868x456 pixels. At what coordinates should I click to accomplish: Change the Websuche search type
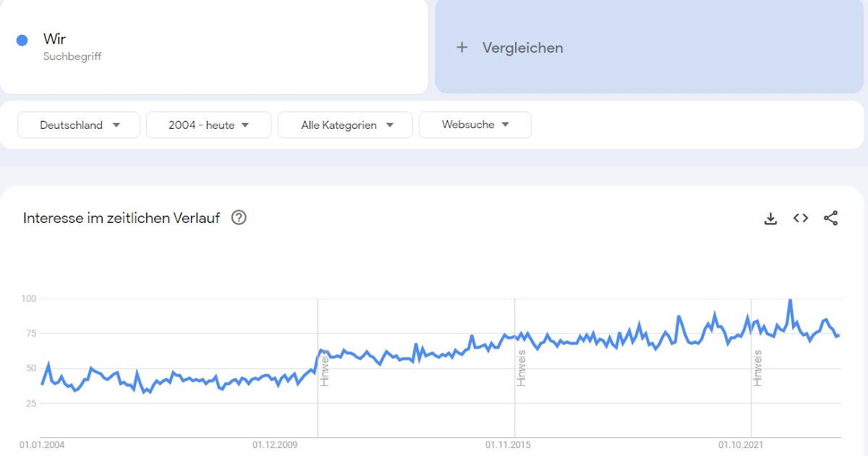475,125
